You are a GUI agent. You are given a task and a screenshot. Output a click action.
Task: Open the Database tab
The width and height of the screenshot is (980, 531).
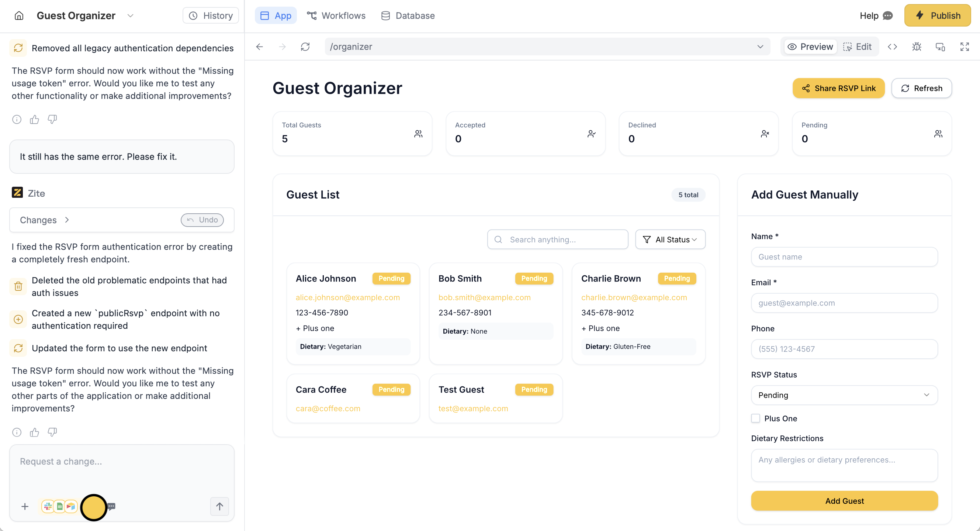point(408,15)
